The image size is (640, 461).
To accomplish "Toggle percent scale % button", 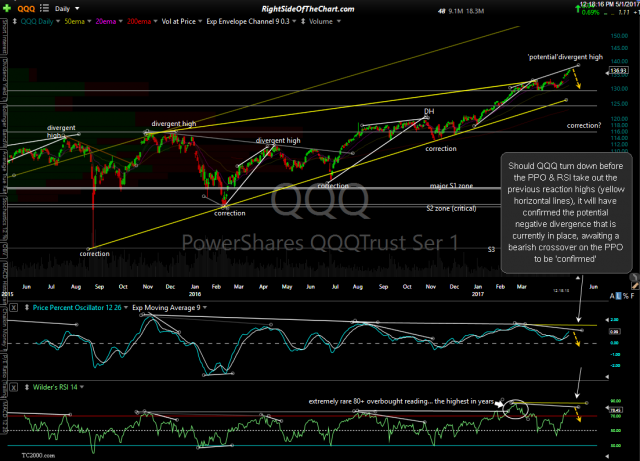I will (626, 296).
